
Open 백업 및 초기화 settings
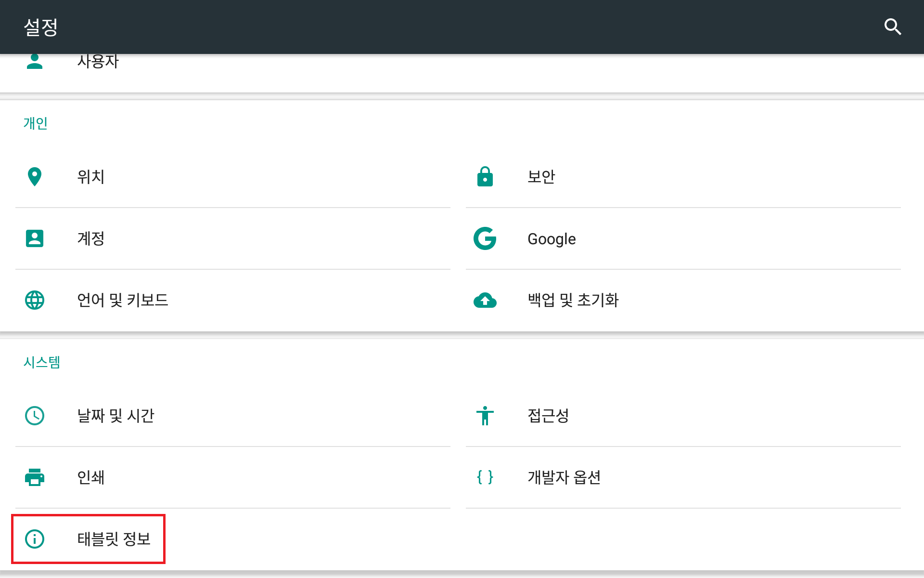pyautogui.click(x=573, y=300)
